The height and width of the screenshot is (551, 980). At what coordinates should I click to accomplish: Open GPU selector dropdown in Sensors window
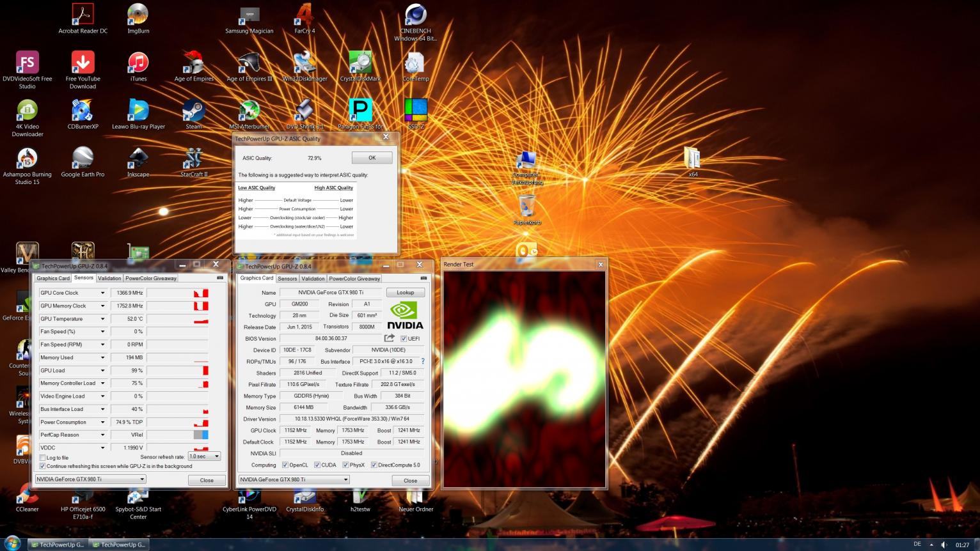click(x=90, y=479)
